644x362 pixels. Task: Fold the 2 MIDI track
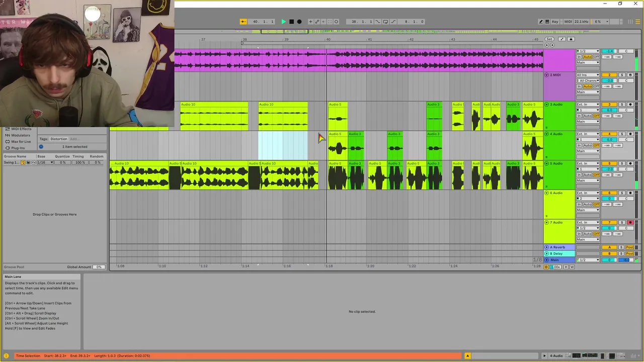(x=547, y=75)
